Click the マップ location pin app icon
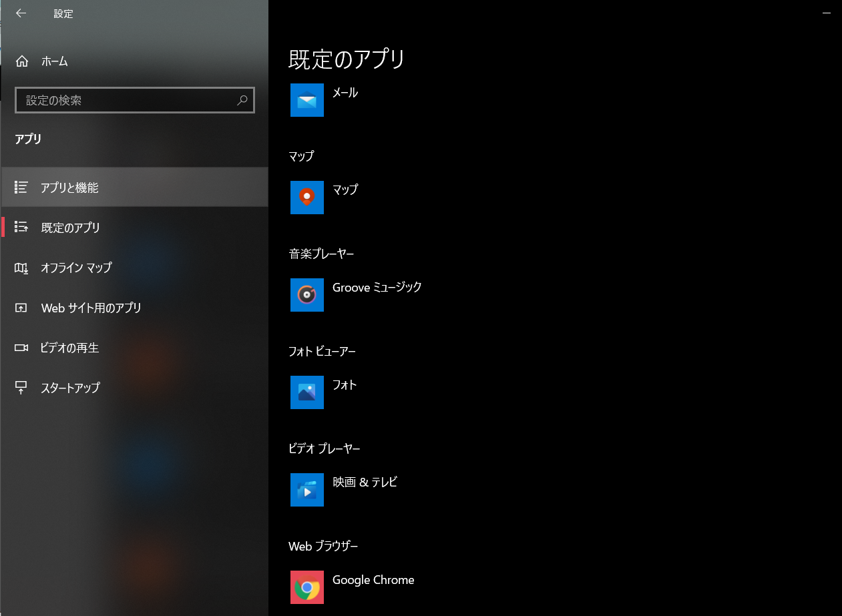842x616 pixels. click(x=307, y=198)
